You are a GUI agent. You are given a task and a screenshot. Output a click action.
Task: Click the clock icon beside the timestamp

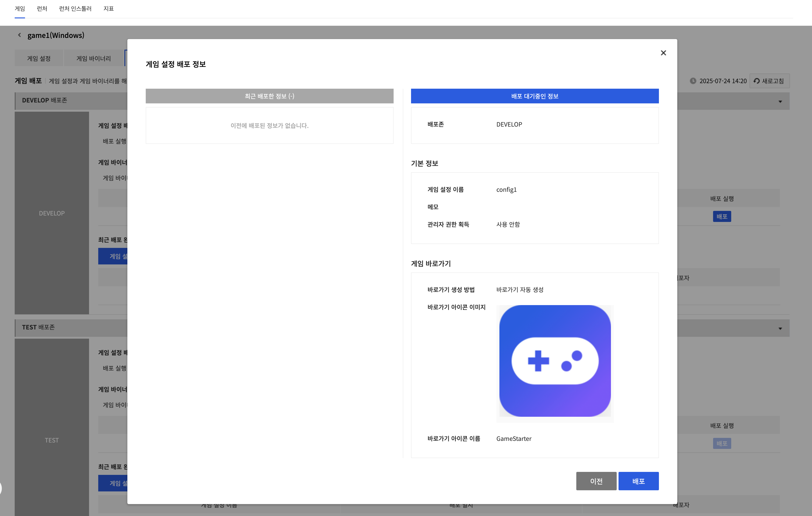pos(693,81)
